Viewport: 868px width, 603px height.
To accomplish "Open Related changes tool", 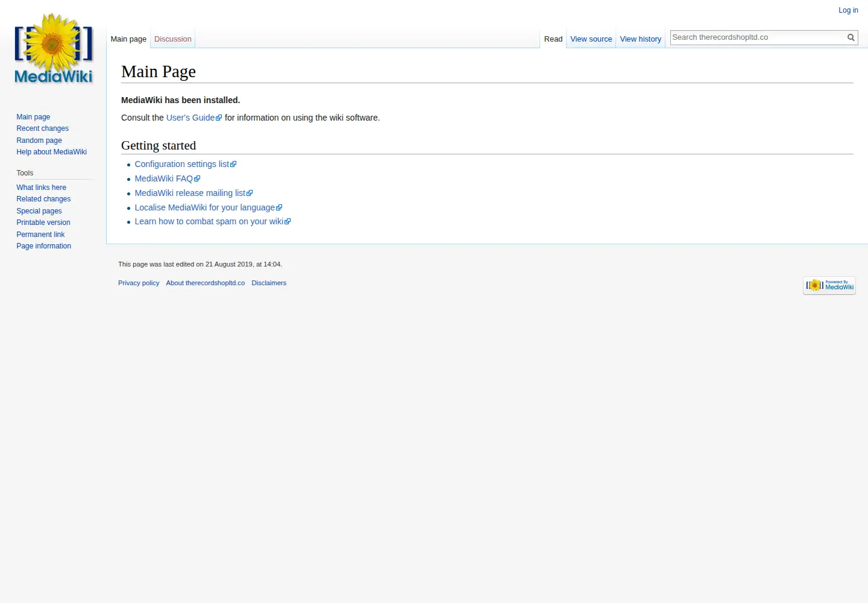I will (x=43, y=199).
